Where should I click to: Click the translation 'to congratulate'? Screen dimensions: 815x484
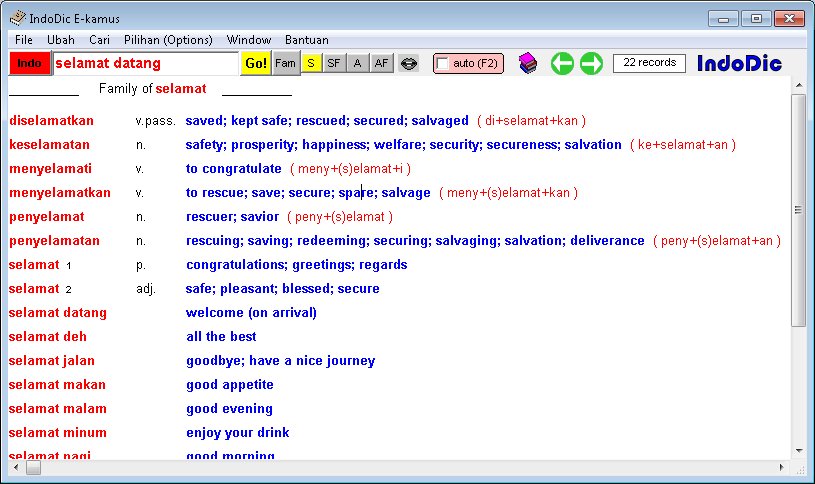pyautogui.click(x=233, y=169)
